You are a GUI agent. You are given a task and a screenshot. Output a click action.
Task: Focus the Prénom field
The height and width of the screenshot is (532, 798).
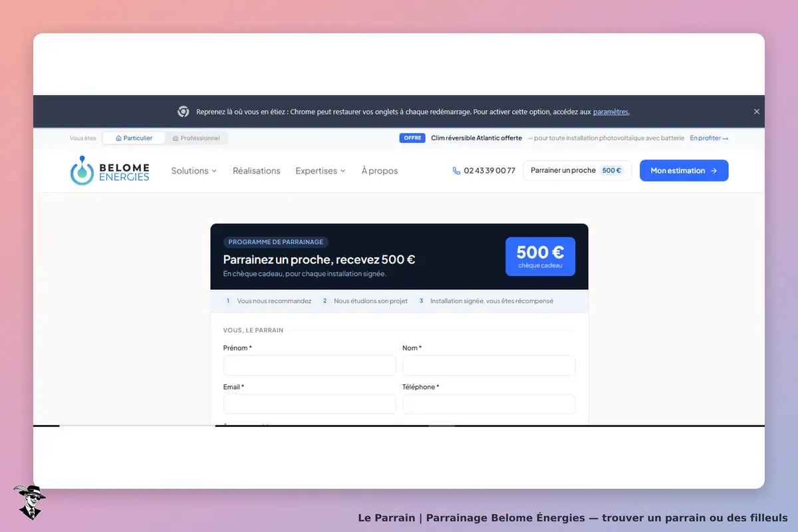point(310,366)
